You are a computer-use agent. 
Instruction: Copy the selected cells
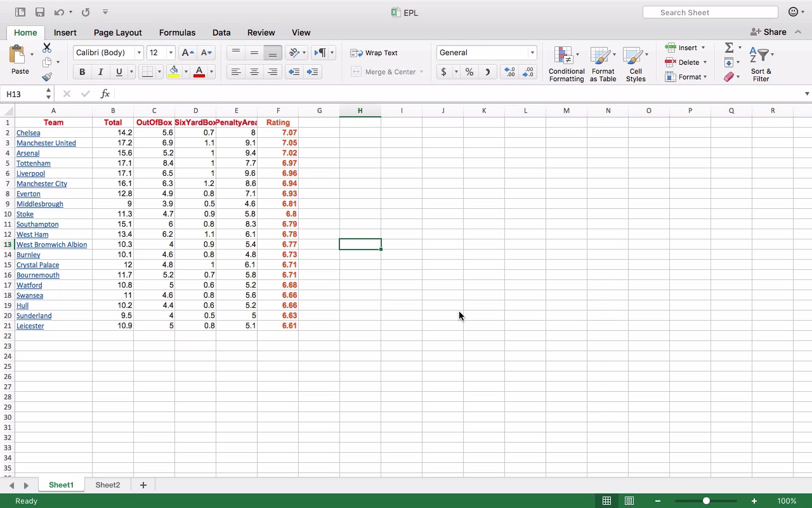[x=47, y=62]
